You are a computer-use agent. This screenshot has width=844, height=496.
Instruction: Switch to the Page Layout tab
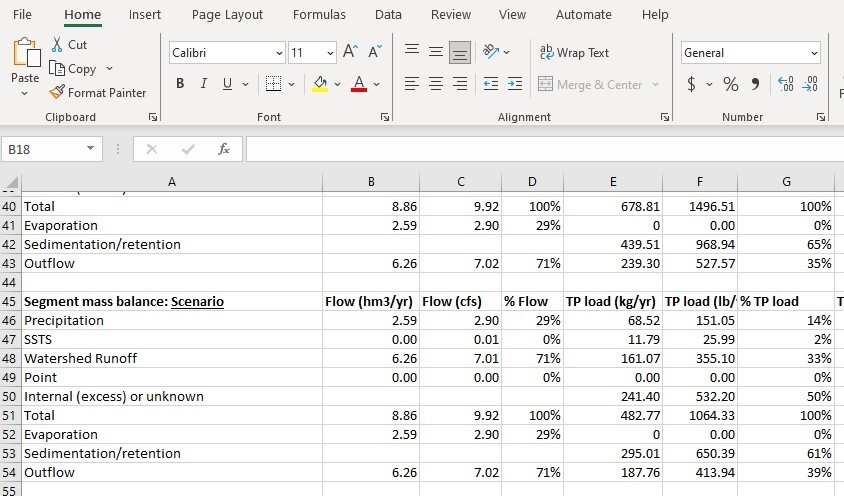(x=227, y=15)
